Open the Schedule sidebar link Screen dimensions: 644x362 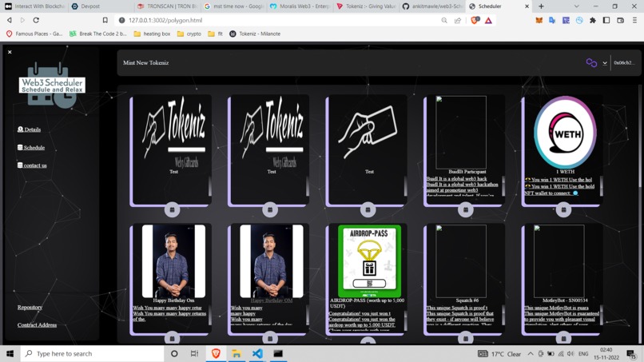(31, 148)
